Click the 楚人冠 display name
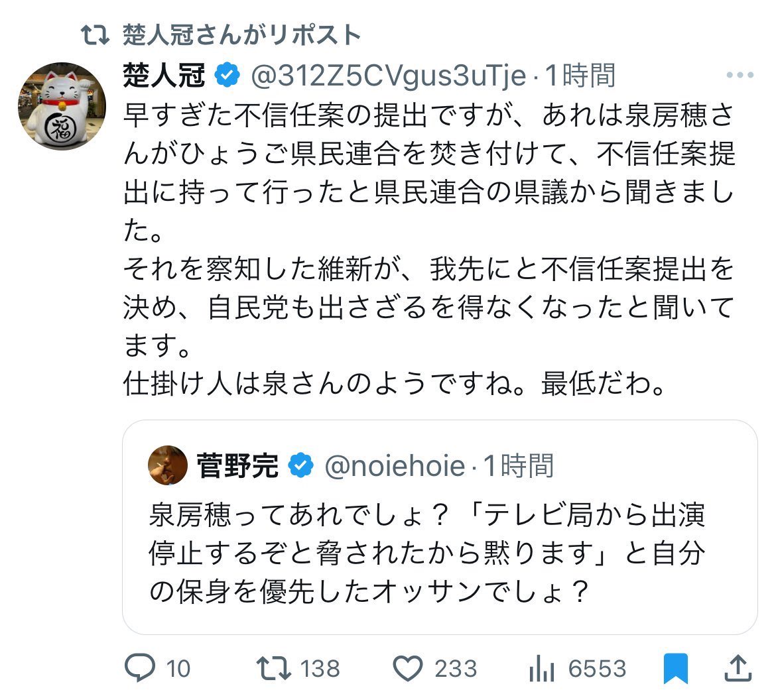 [x=165, y=76]
